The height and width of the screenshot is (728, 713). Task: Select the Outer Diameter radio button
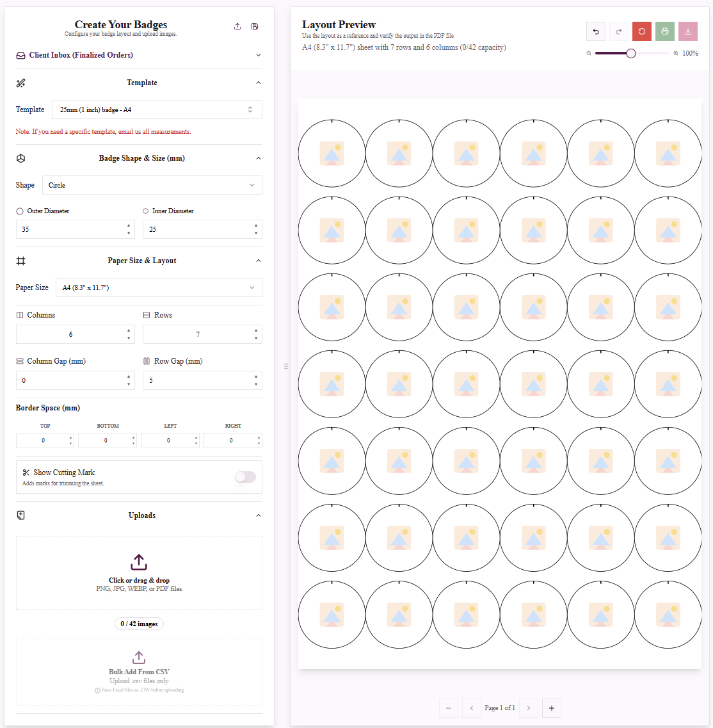pos(19,211)
